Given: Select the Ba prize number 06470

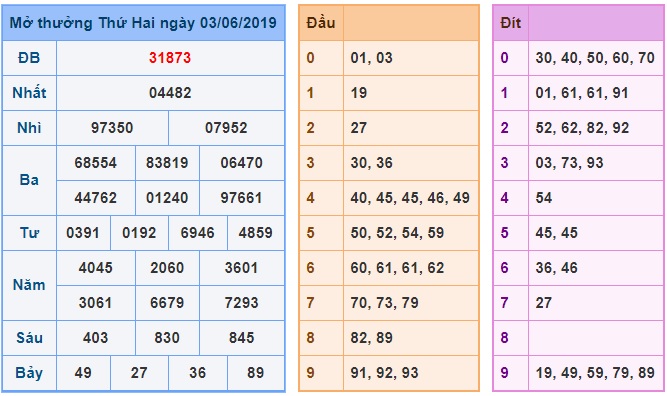Looking at the screenshot, I should pos(242,163).
